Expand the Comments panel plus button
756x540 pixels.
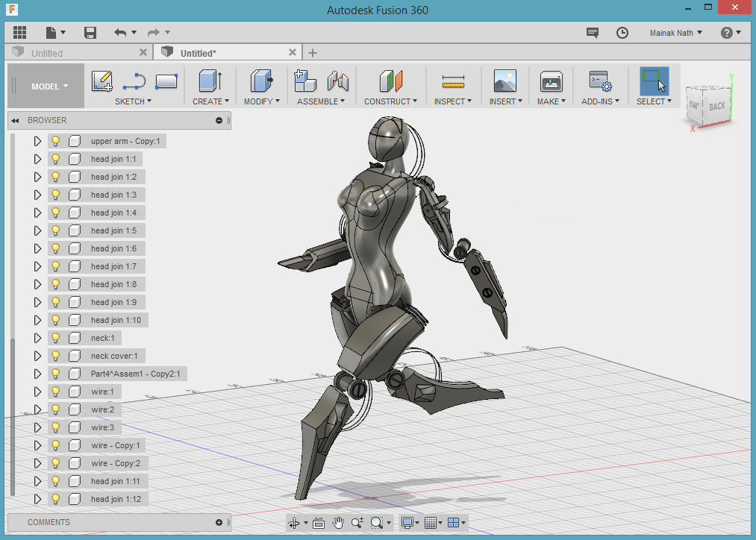tap(219, 523)
